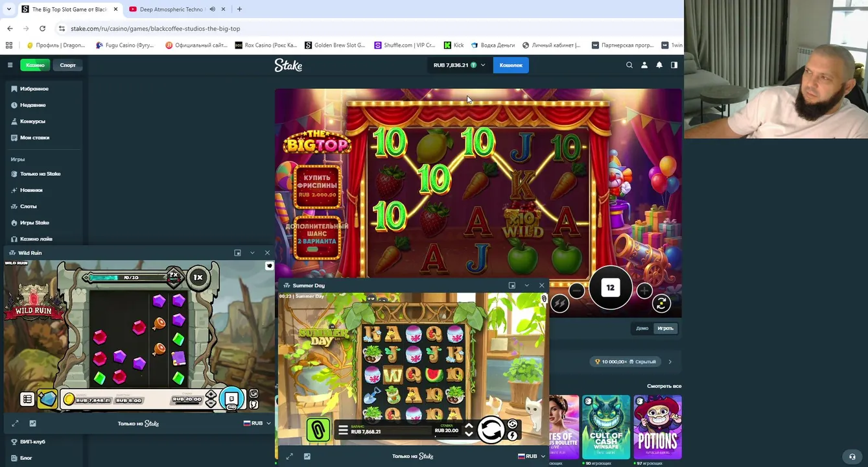Screen dimensions: 868x467
Task: Expand the 10 000,00× Скрытый win arrow
Action: [670, 362]
